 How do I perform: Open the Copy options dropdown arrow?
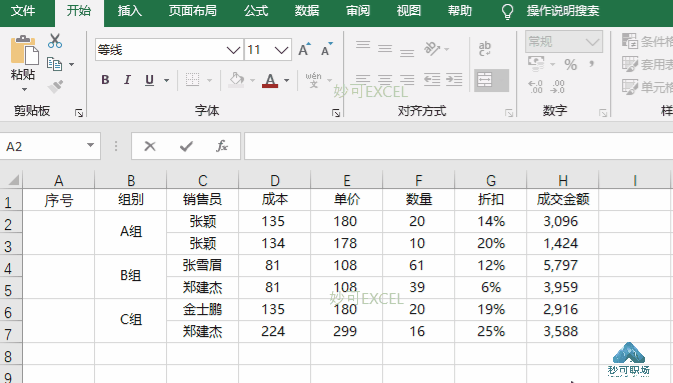71,64
